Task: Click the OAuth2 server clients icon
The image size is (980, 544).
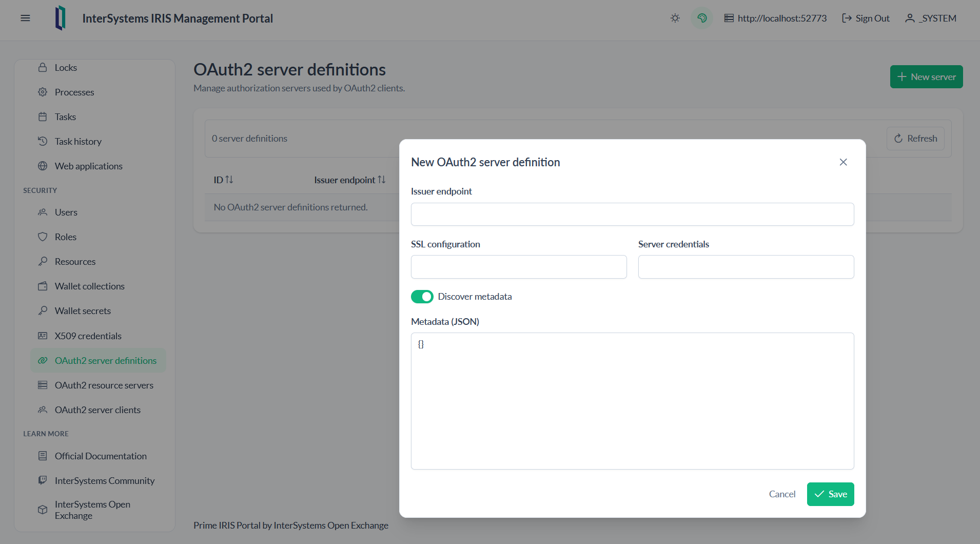Action: tap(43, 410)
